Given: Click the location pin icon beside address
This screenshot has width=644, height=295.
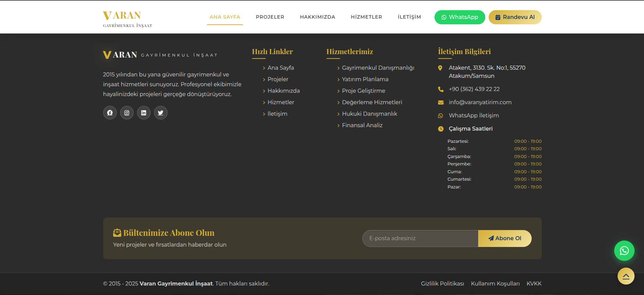Looking at the screenshot, I should pos(440,68).
